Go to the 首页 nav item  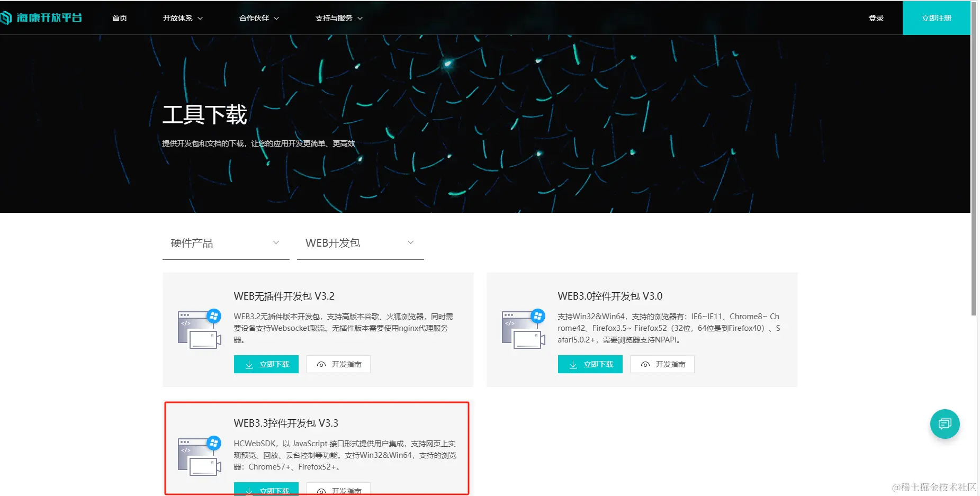120,18
